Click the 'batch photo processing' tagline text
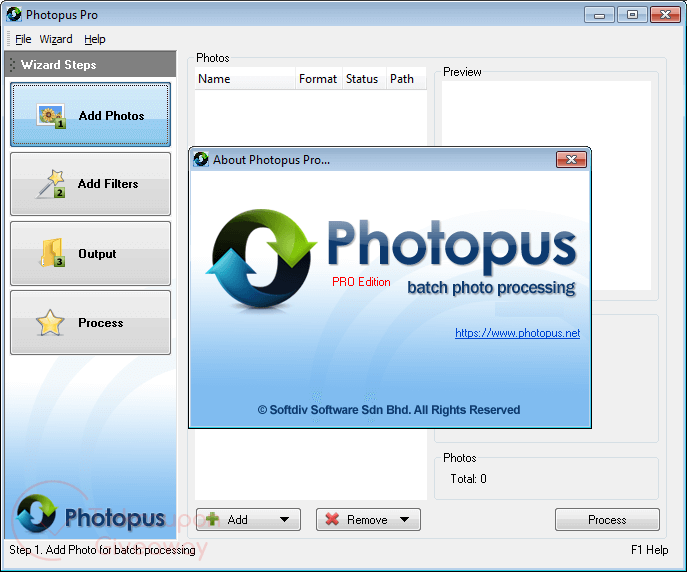 tap(491, 288)
